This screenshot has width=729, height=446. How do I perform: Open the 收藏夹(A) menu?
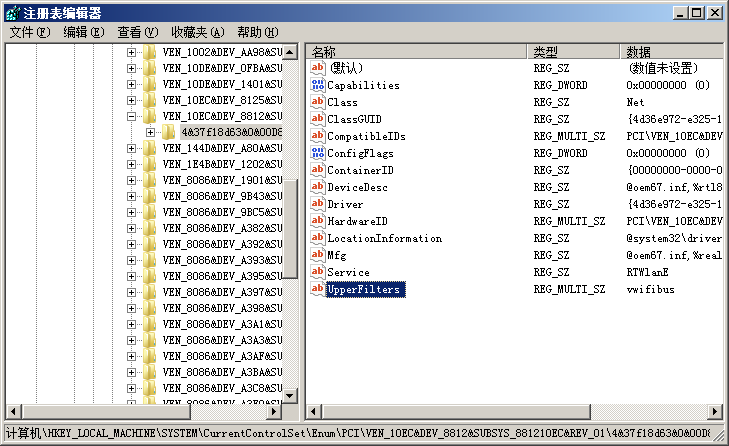(198, 32)
